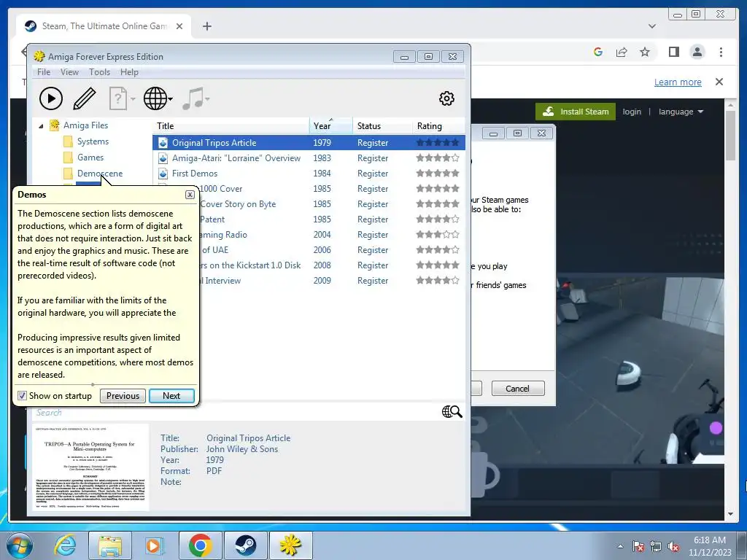Viewport: 747px width, 560px height.
Task: Click the globe web icon in toolbar
Action: point(155,98)
